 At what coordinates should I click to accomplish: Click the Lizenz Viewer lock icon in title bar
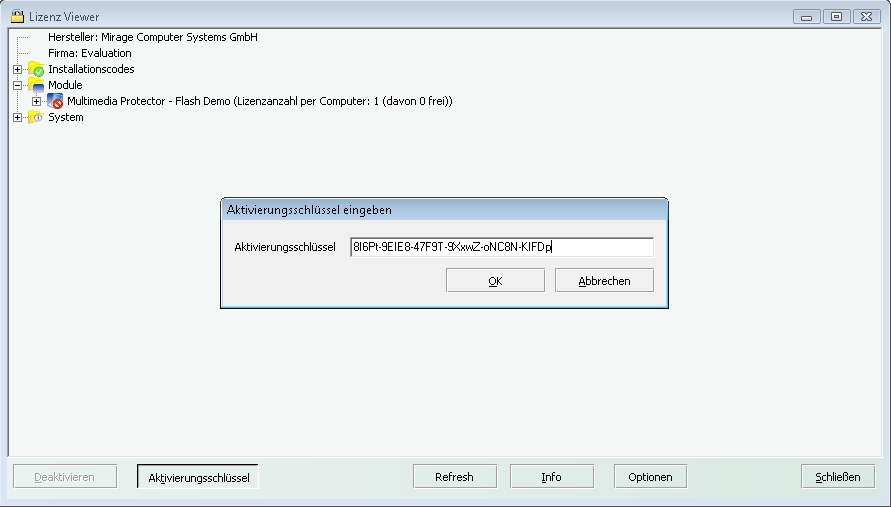pos(16,16)
